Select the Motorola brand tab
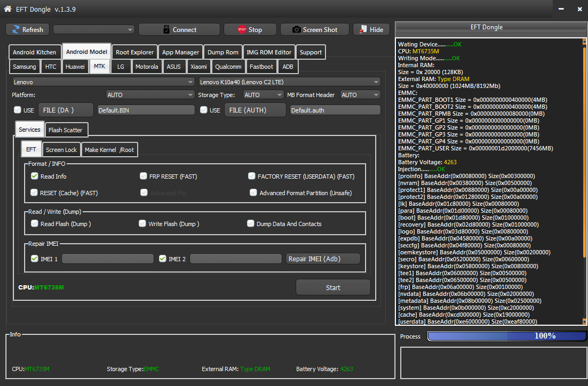The width and height of the screenshot is (588, 386). pyautogui.click(x=147, y=67)
